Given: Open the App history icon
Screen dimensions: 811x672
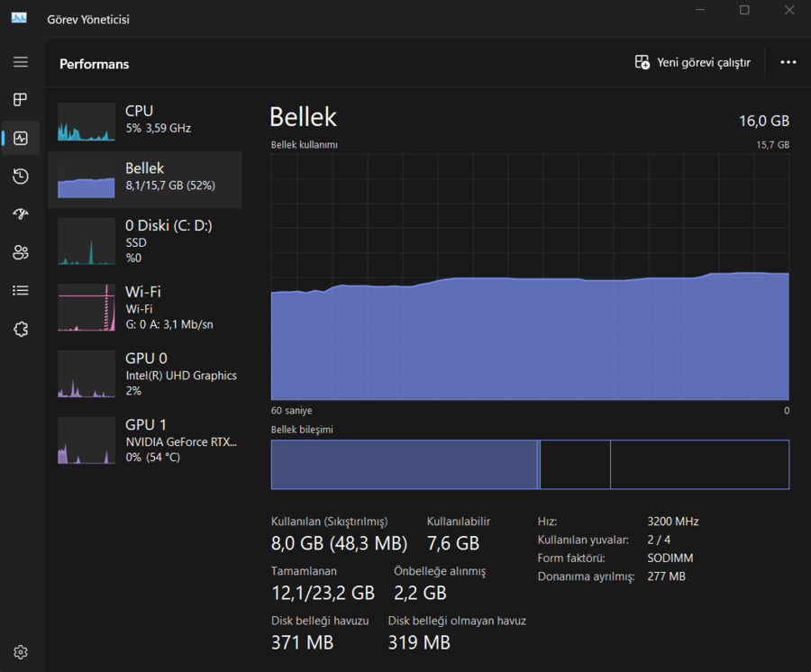Looking at the screenshot, I should tap(21, 177).
